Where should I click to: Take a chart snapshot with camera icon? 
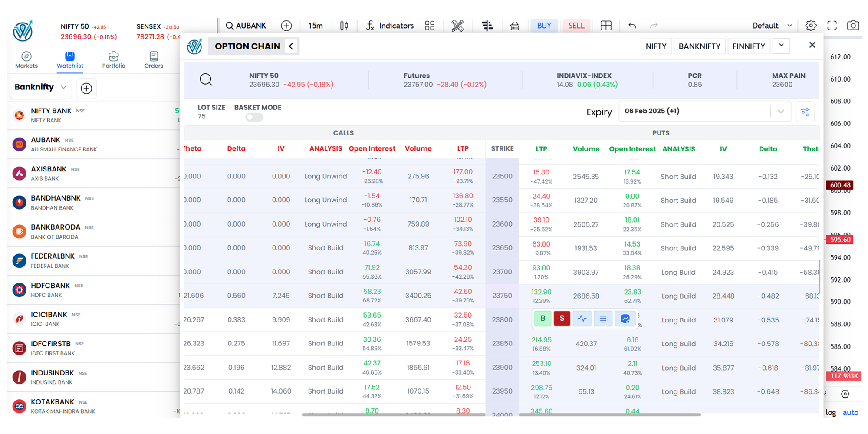[x=853, y=26]
